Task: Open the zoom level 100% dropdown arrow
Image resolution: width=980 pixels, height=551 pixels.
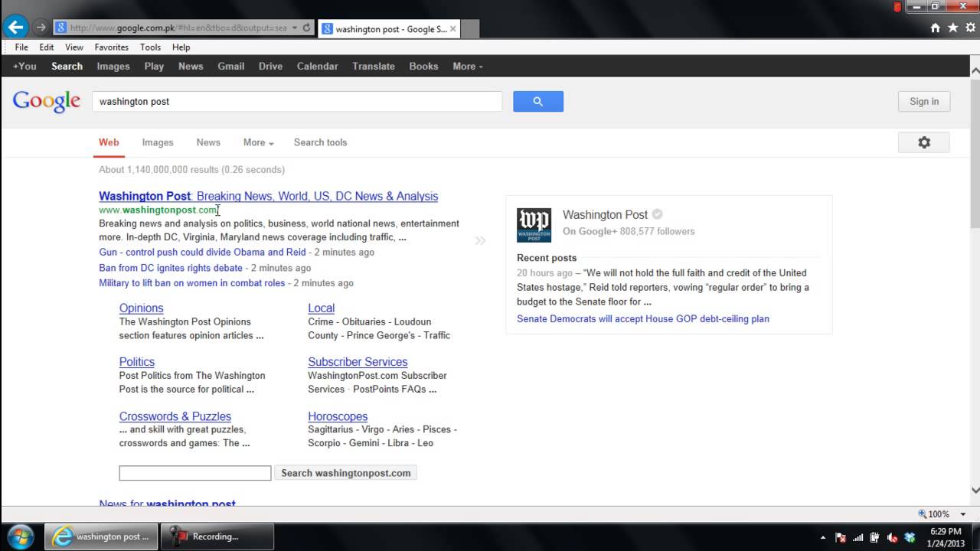Action: pyautogui.click(x=963, y=514)
